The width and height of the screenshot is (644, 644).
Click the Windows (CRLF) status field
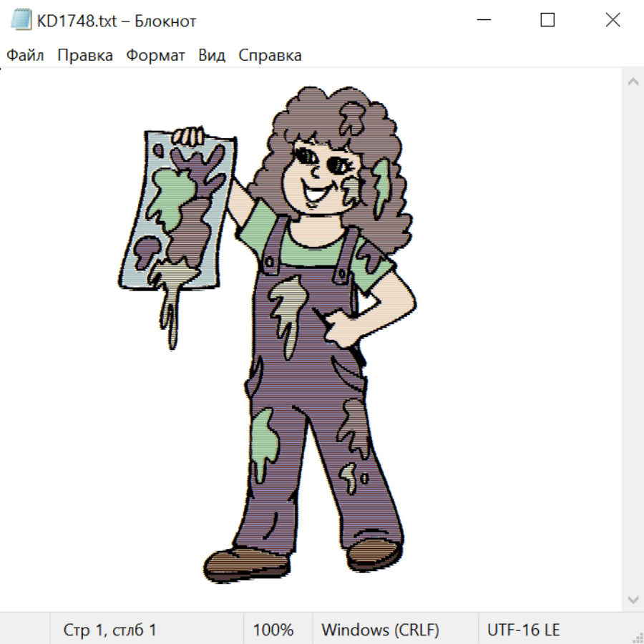(380, 630)
